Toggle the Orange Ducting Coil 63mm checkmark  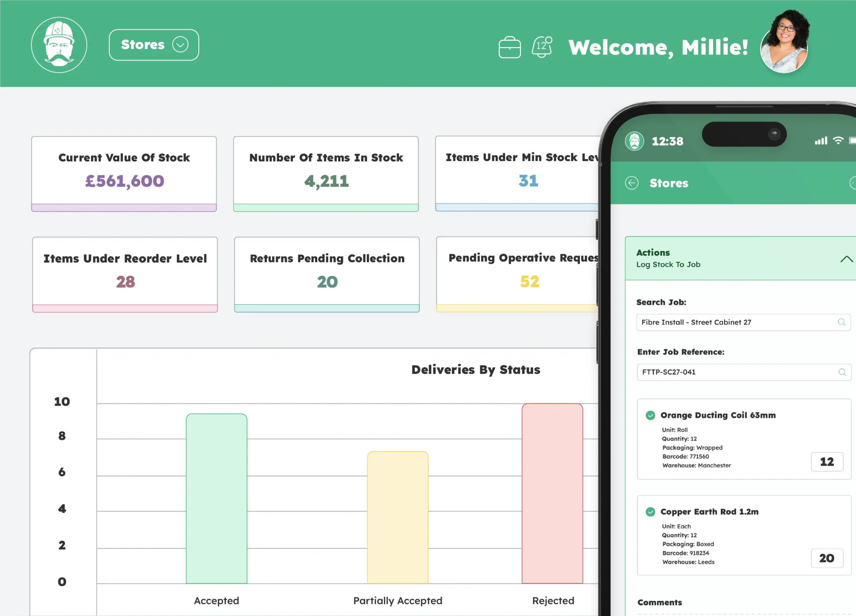coord(650,415)
